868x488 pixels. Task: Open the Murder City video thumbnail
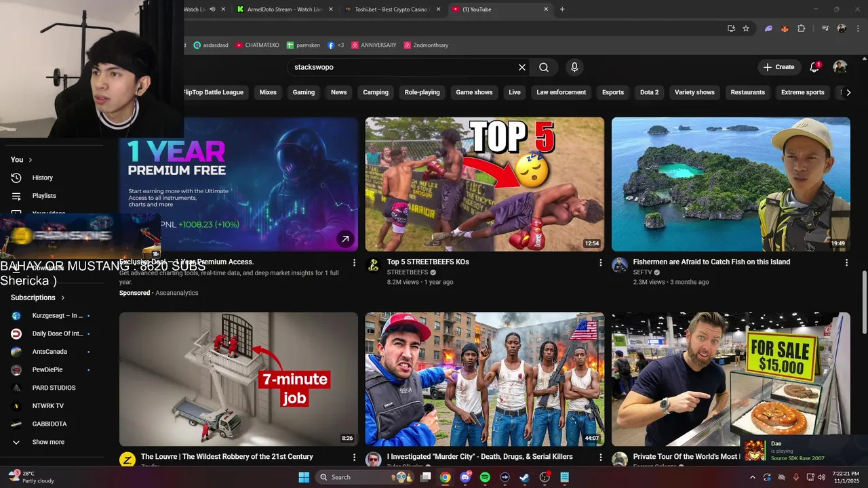click(x=485, y=379)
